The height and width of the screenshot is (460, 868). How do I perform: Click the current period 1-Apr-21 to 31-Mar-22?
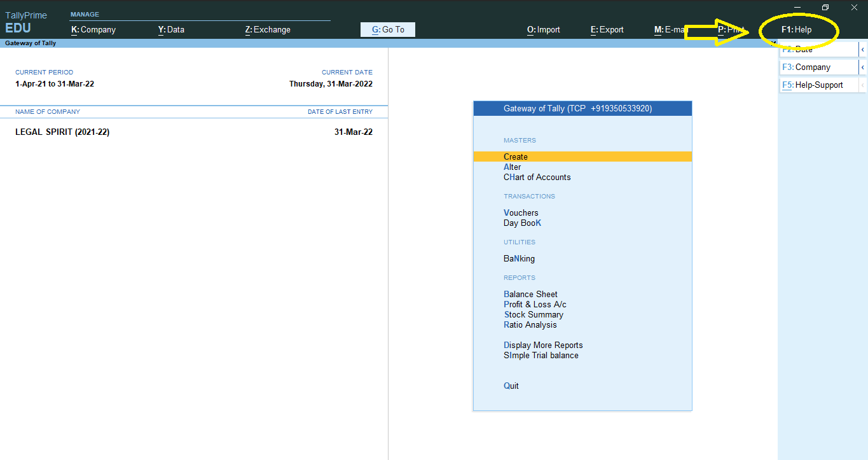[x=55, y=84]
